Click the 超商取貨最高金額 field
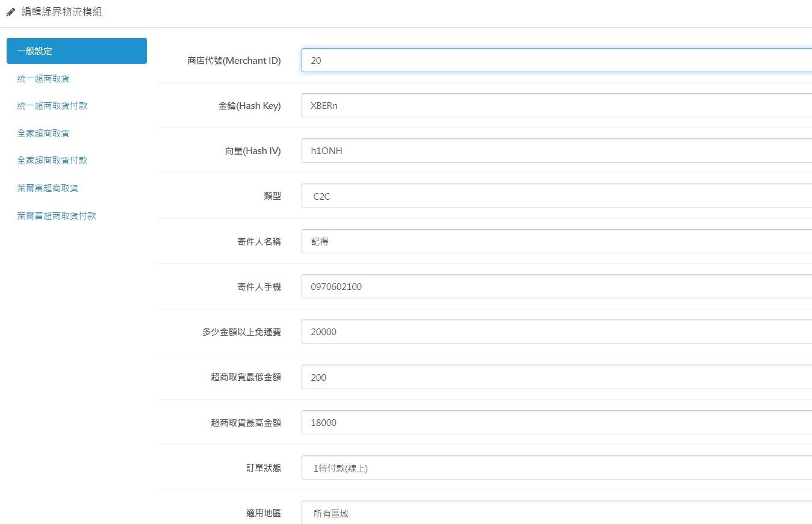The width and height of the screenshot is (812, 524). tap(557, 423)
